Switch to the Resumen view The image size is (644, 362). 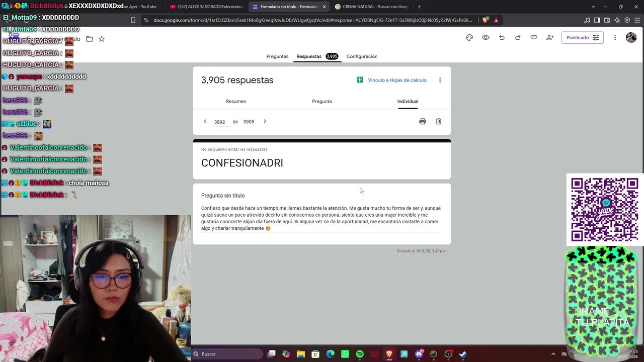[x=236, y=101]
